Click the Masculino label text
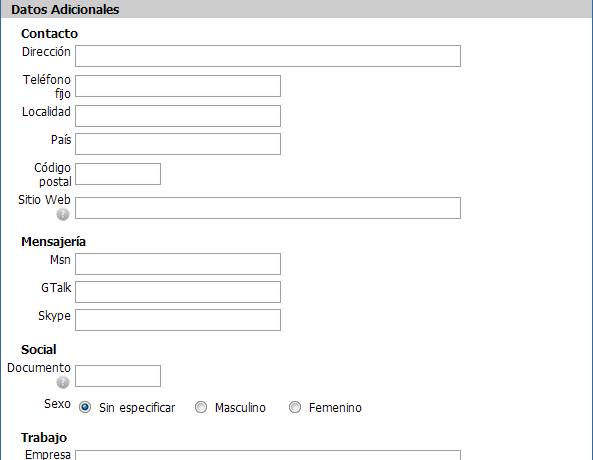This screenshot has width=593, height=460. click(x=240, y=408)
